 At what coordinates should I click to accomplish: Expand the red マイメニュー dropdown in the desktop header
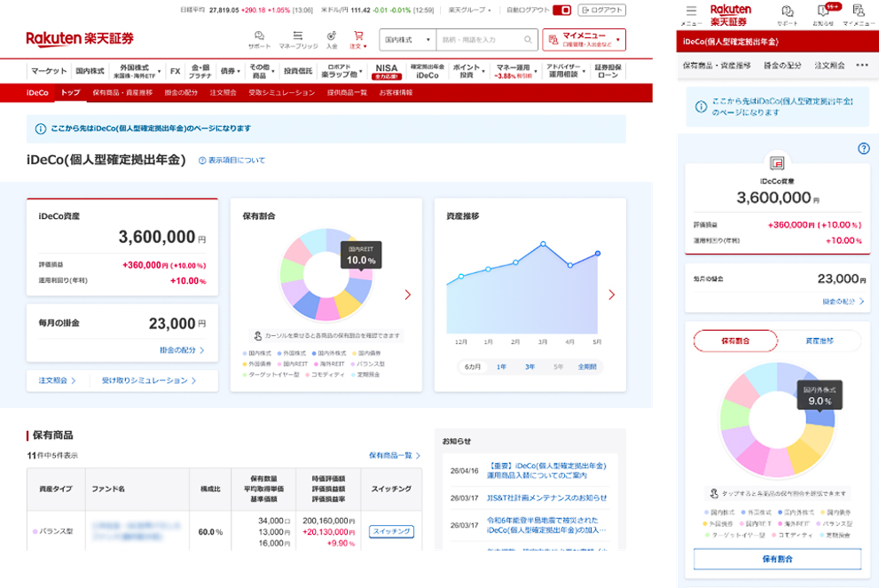(585, 40)
